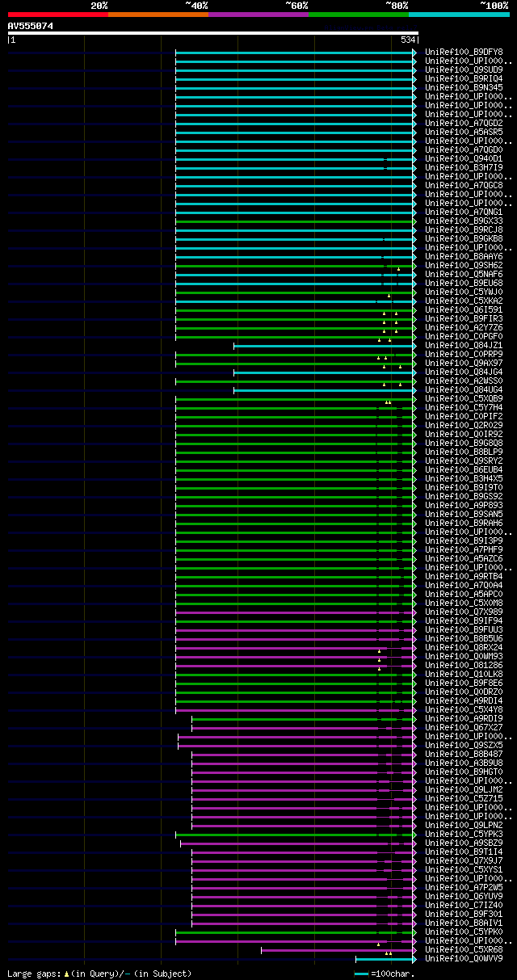Select the UniRef100_A7QGD0 hit label

click(x=464, y=149)
